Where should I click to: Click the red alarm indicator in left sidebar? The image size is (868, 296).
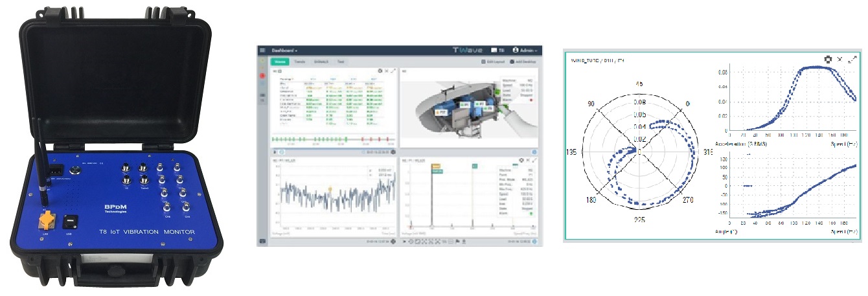coord(262,76)
